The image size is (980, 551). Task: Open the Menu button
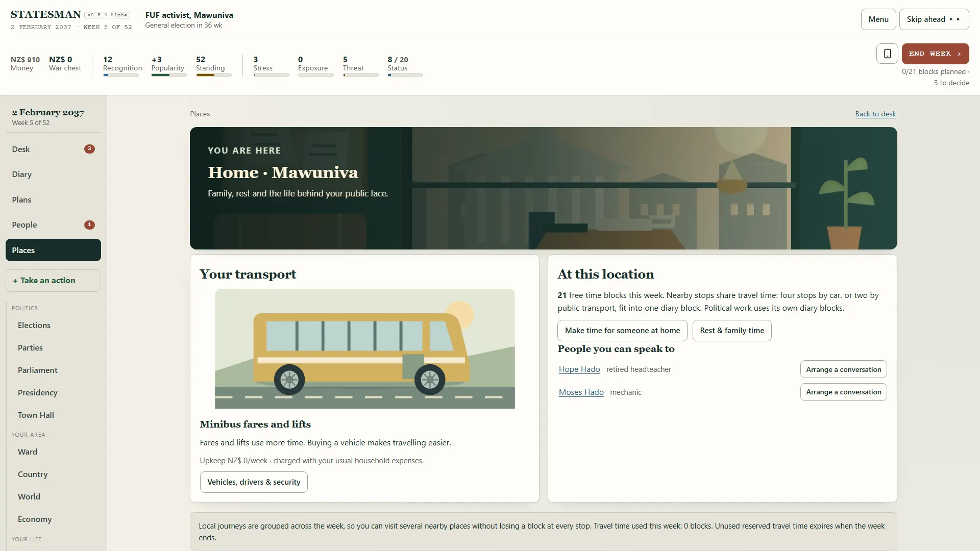(x=878, y=19)
